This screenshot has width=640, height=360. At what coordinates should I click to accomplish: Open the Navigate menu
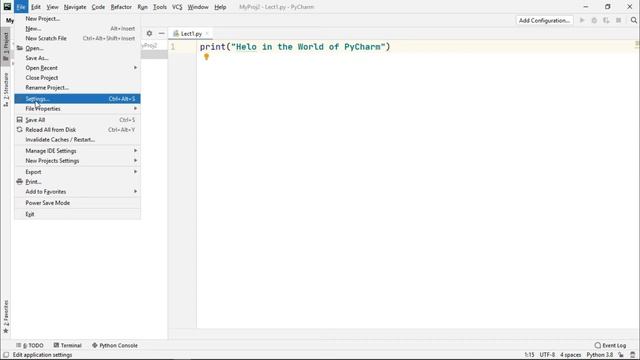click(75, 7)
